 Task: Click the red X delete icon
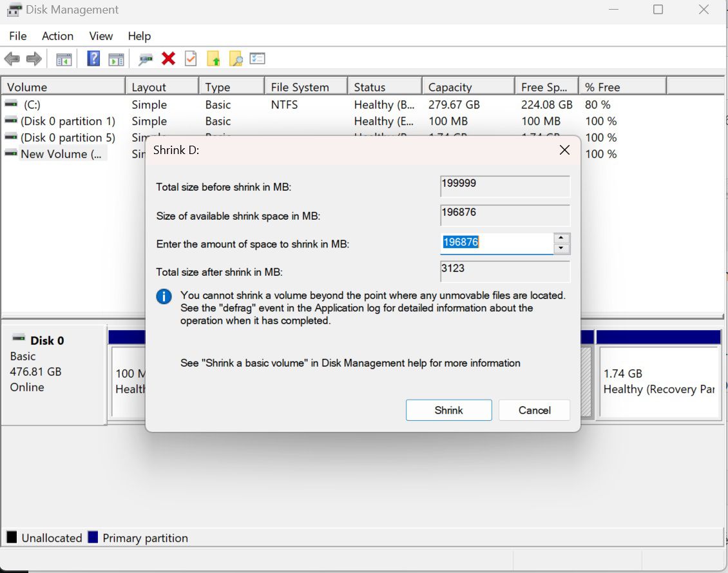(169, 59)
